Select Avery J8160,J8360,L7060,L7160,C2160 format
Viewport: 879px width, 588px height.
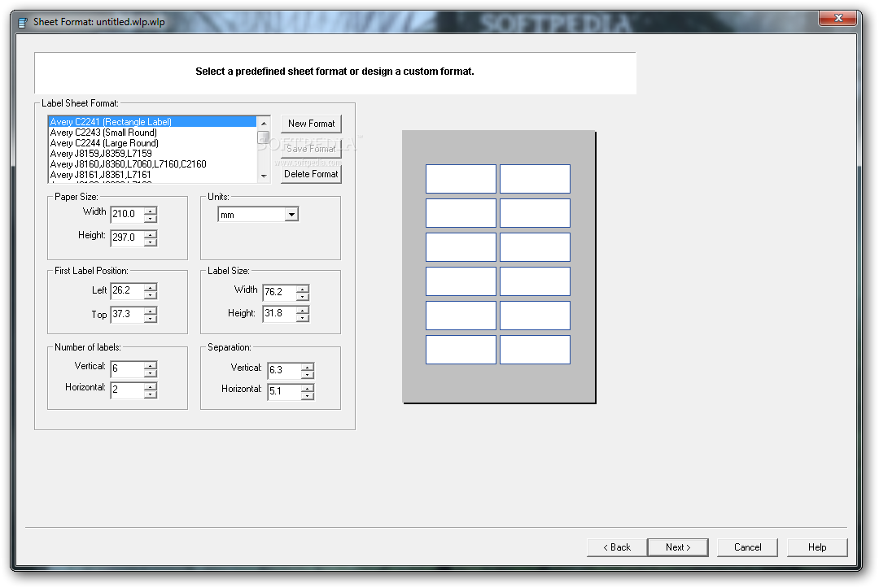pyautogui.click(x=152, y=164)
